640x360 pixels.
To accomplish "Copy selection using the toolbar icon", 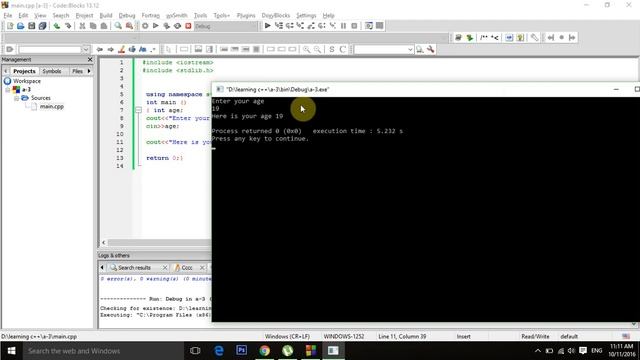I will click(93, 26).
